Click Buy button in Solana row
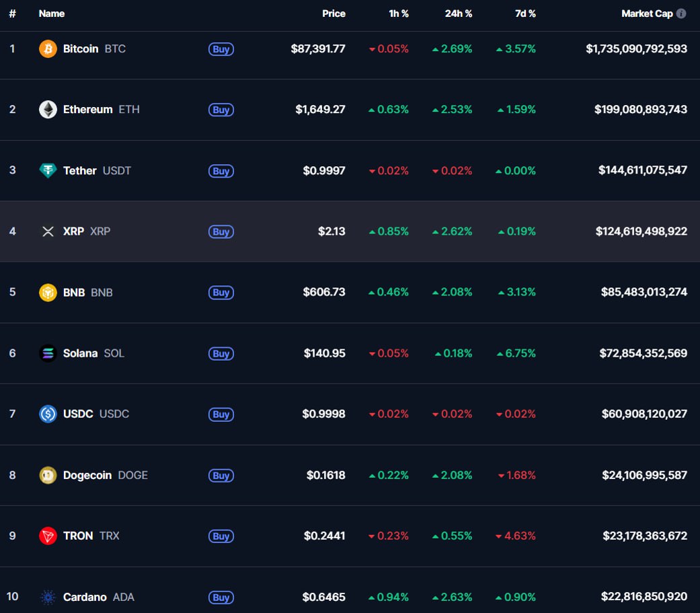 click(221, 354)
